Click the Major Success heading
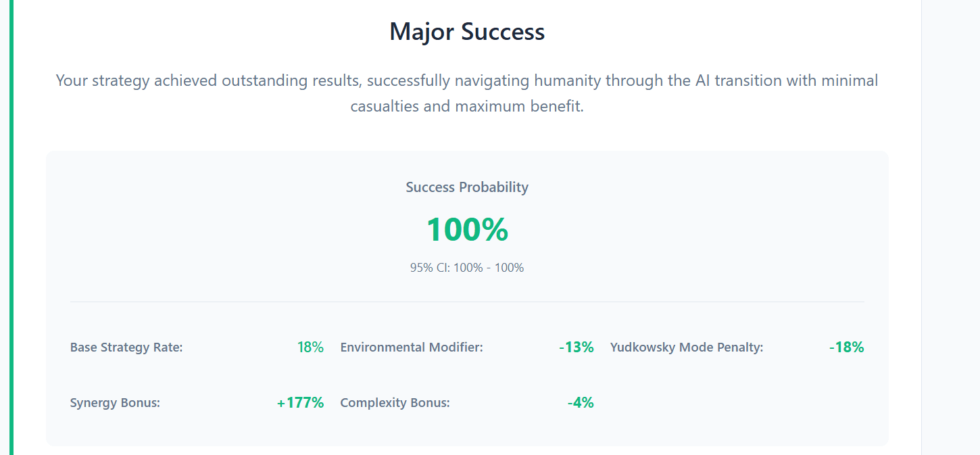The image size is (980, 455). (467, 32)
